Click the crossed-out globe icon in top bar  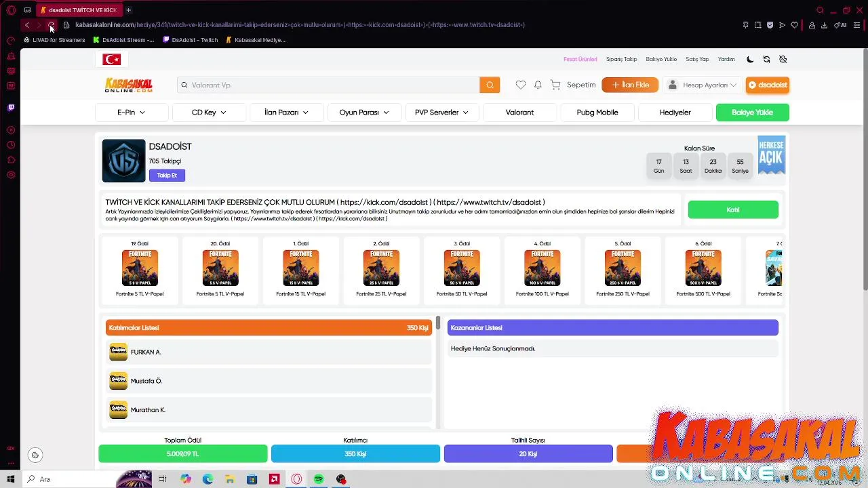click(x=783, y=59)
